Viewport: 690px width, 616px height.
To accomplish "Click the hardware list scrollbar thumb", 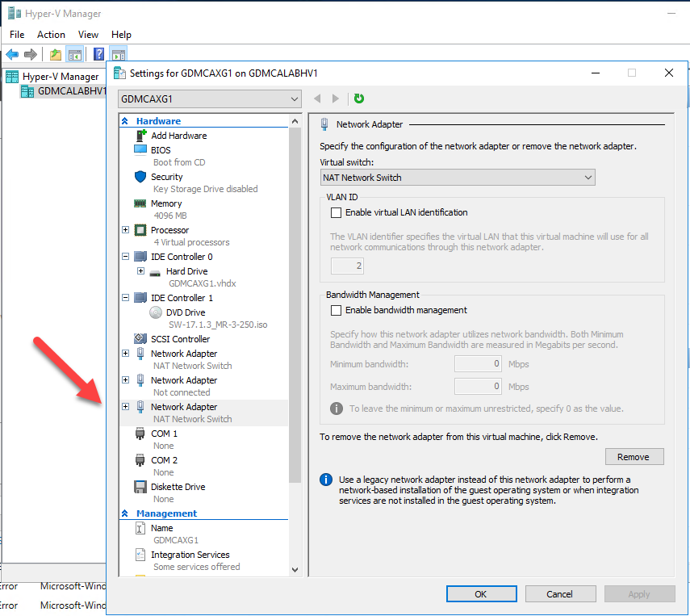I will tap(295, 304).
